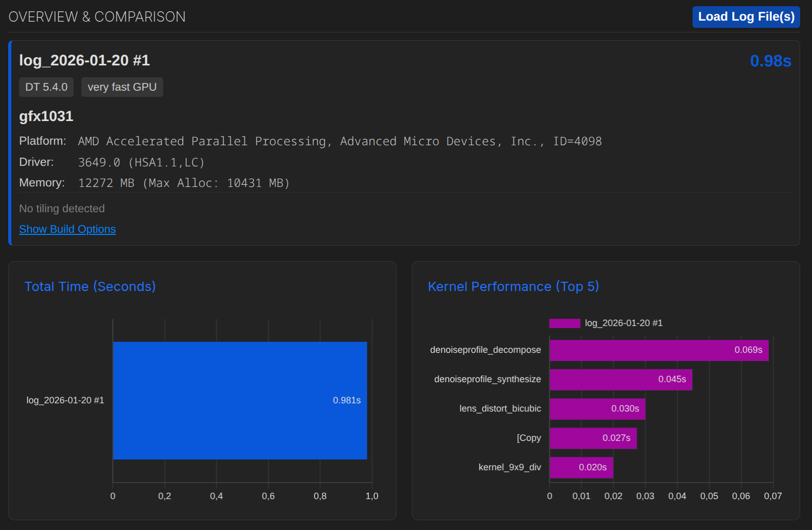812x530 pixels.
Task: Click the lens_distort_bicubic bar
Action: pos(597,409)
